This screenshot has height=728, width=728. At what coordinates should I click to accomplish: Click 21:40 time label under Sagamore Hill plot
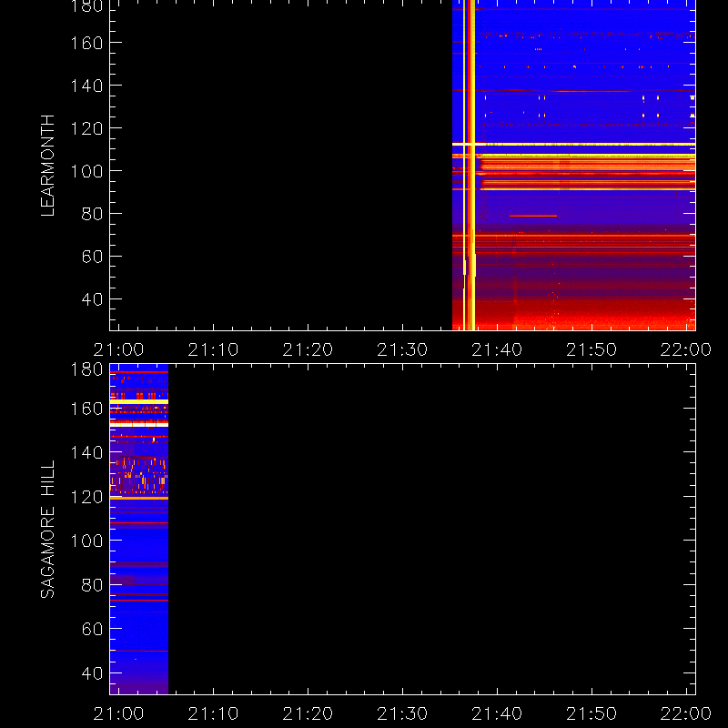(497, 713)
